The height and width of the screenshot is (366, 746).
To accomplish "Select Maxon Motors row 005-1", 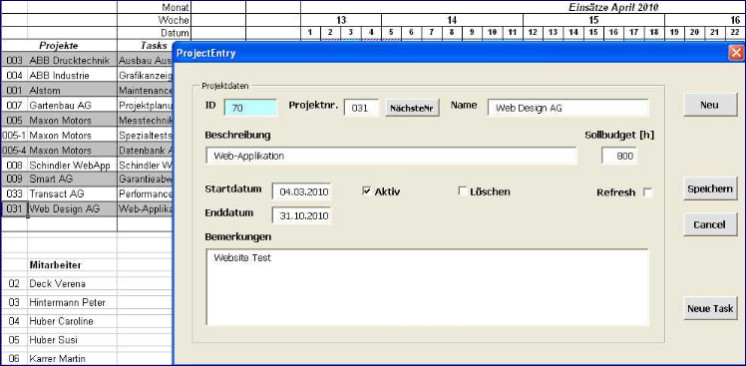I will tap(72, 135).
